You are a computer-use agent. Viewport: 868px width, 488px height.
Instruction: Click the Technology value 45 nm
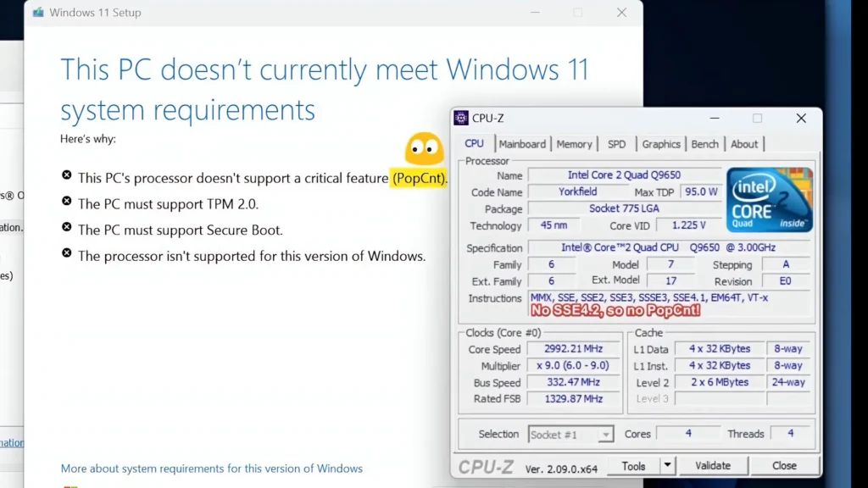[x=554, y=225]
